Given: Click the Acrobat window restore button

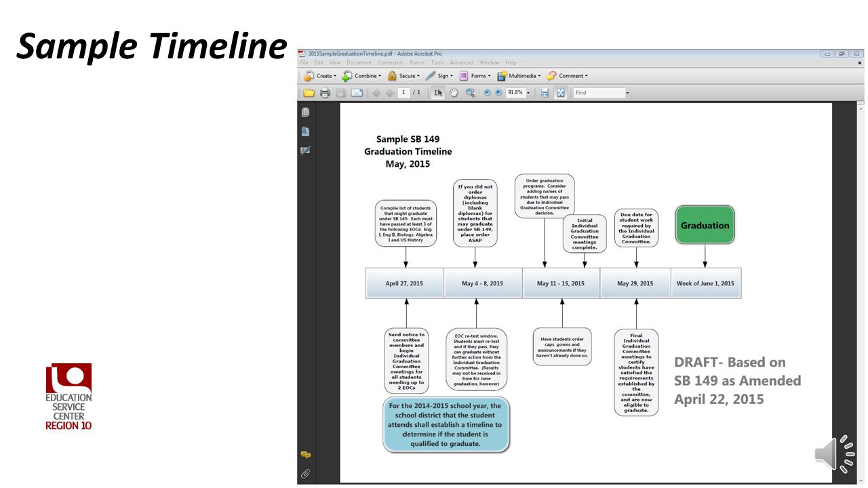Looking at the screenshot, I should (842, 54).
